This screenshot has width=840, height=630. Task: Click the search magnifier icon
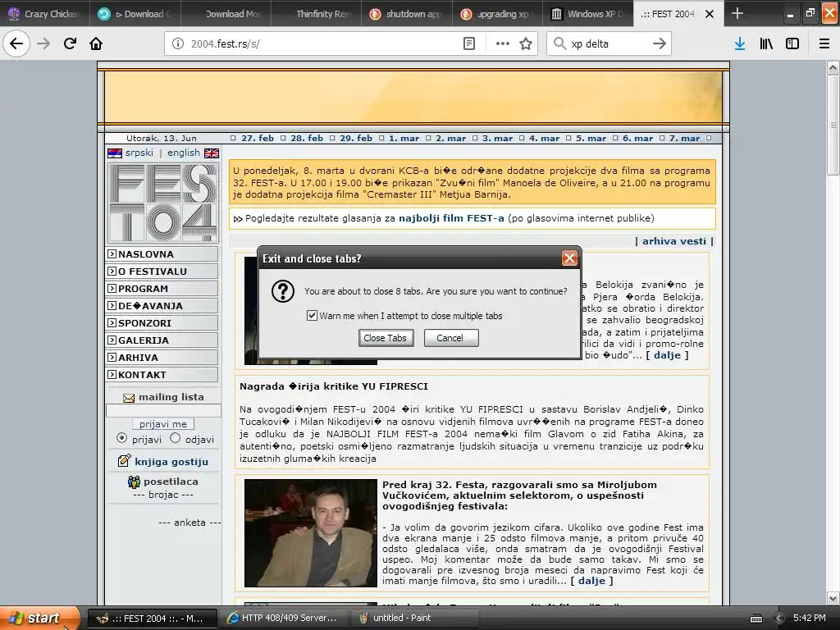point(559,43)
